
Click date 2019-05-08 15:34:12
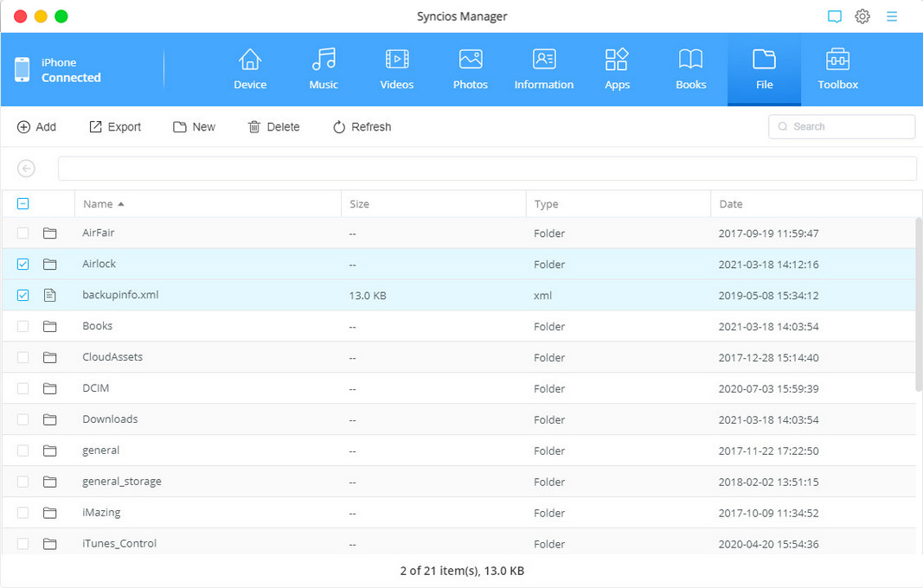tap(768, 296)
